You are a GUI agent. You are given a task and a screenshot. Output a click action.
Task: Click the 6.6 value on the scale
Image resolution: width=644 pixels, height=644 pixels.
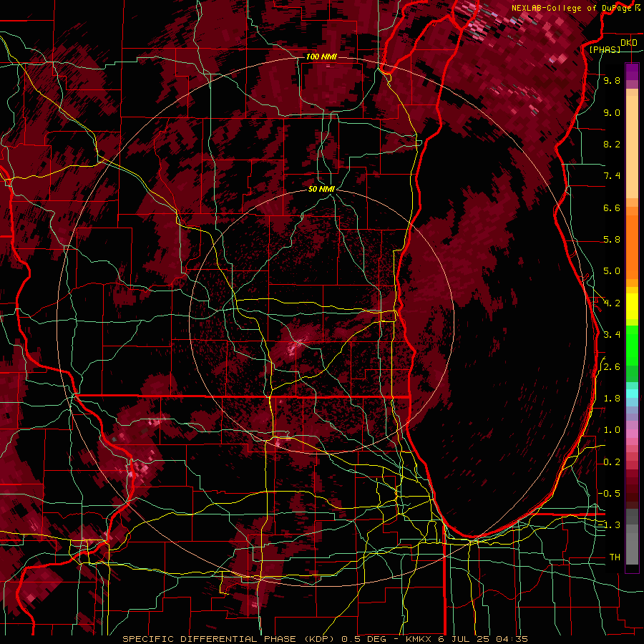coord(612,208)
